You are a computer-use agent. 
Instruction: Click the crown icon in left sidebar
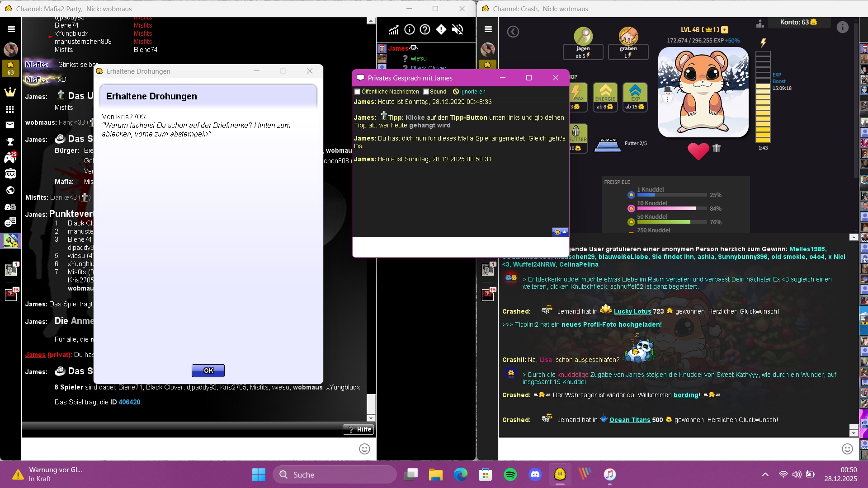[x=10, y=93]
